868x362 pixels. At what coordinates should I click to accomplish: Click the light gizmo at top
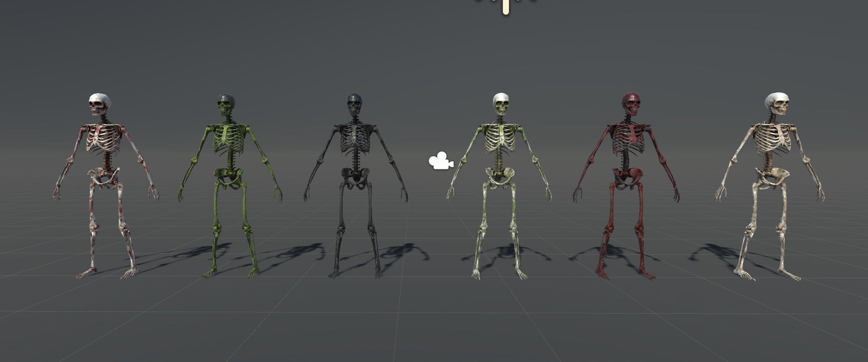point(506,7)
